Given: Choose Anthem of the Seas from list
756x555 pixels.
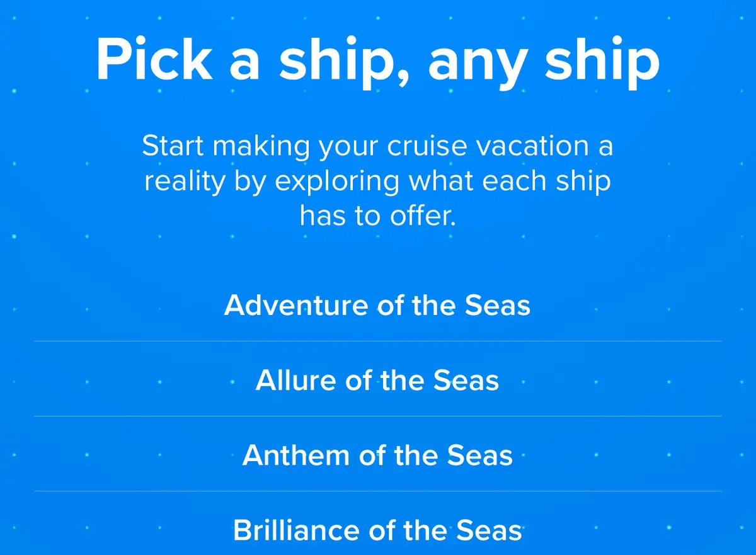Looking at the screenshot, I should click(377, 455).
